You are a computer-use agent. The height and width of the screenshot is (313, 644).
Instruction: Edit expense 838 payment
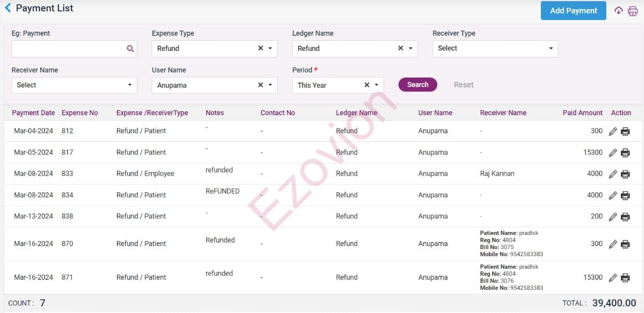(613, 217)
